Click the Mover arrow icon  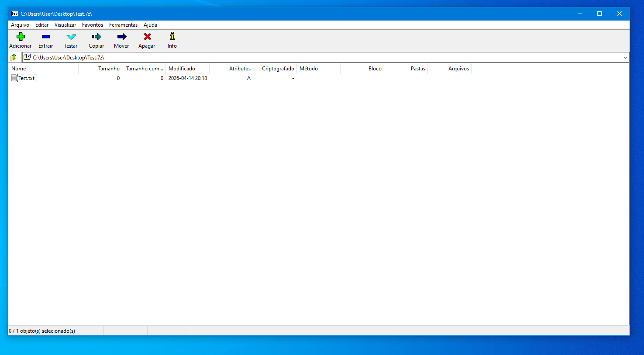pos(122,37)
